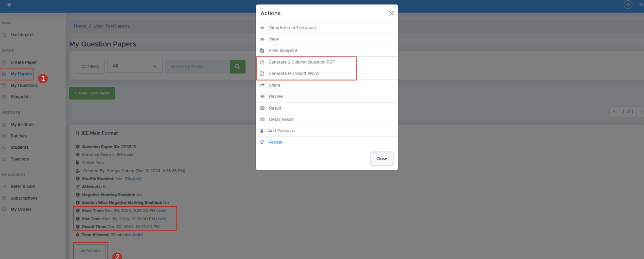Select Generate Microsoft Word option
Image resolution: width=644 pixels, height=259 pixels.
tap(293, 74)
